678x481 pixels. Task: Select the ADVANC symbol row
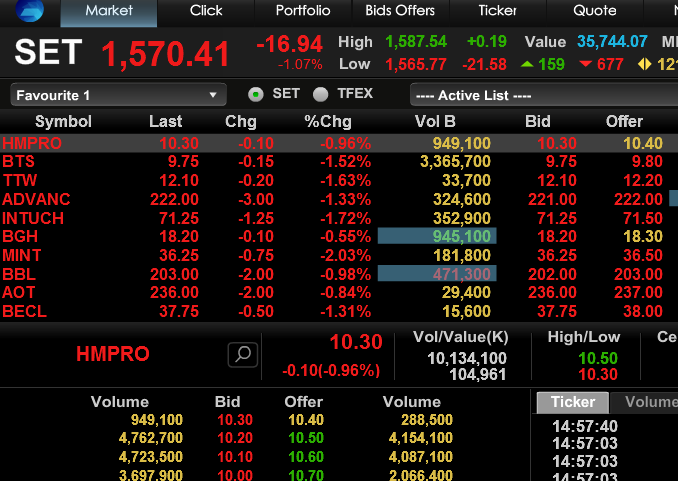click(x=36, y=199)
